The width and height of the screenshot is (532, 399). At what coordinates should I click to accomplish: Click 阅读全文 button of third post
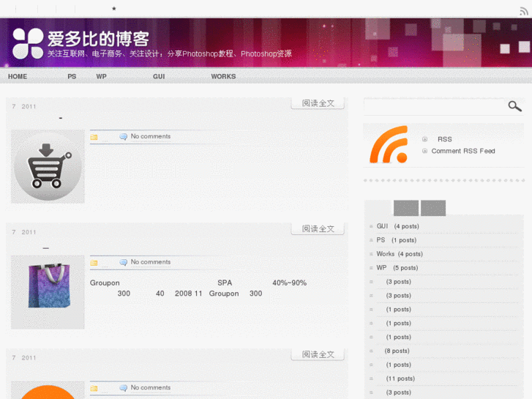pyautogui.click(x=318, y=354)
